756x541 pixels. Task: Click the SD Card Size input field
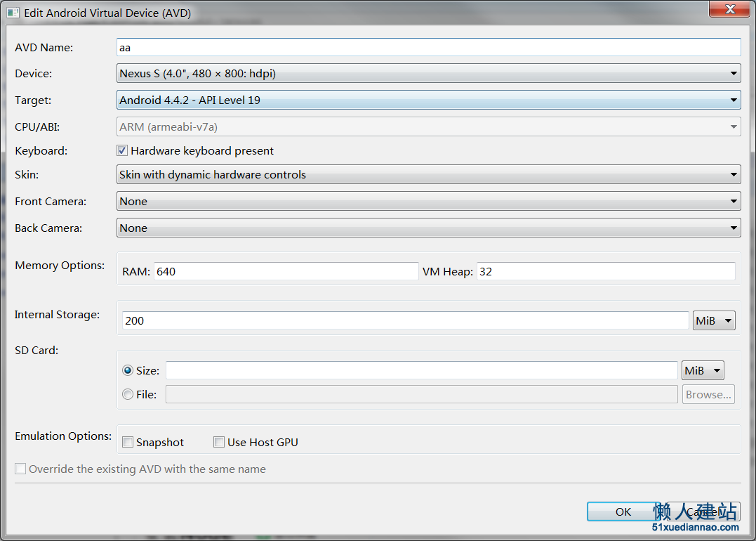point(421,371)
